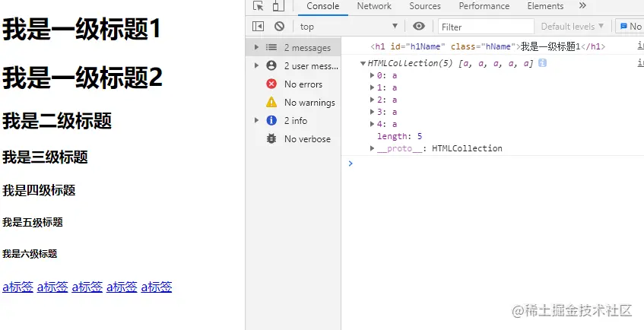Collapse the HTMLCollection(5) object
644x330 pixels.
tap(363, 63)
